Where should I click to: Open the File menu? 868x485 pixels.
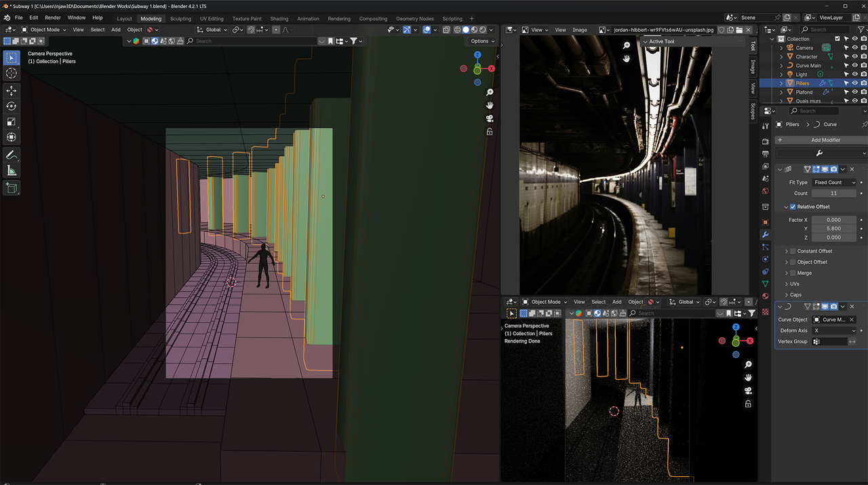(18, 18)
